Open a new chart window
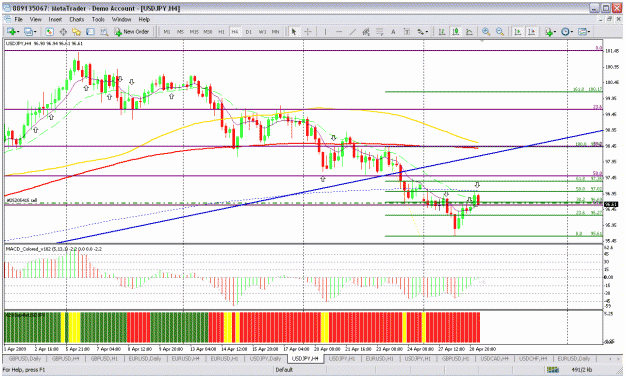Screen dimensions: 625x376 tap(12, 31)
